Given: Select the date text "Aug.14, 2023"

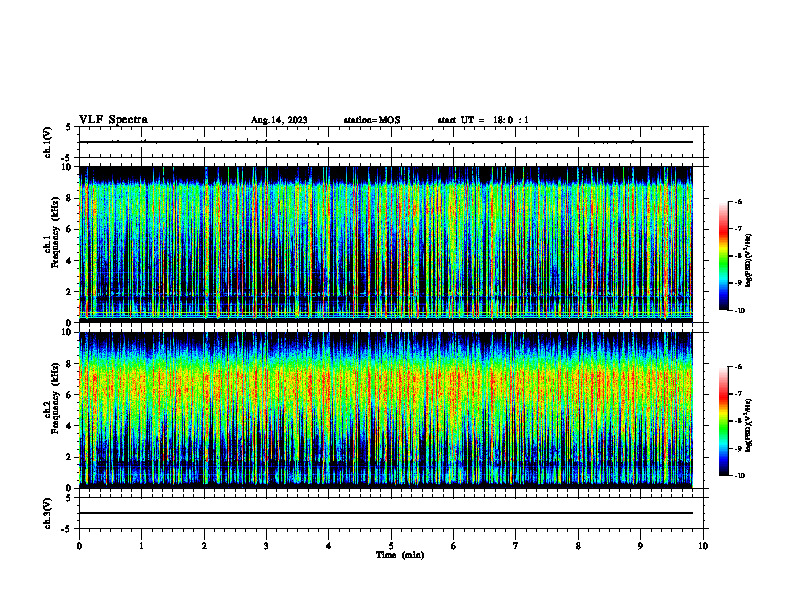Looking at the screenshot, I should click(x=279, y=120).
